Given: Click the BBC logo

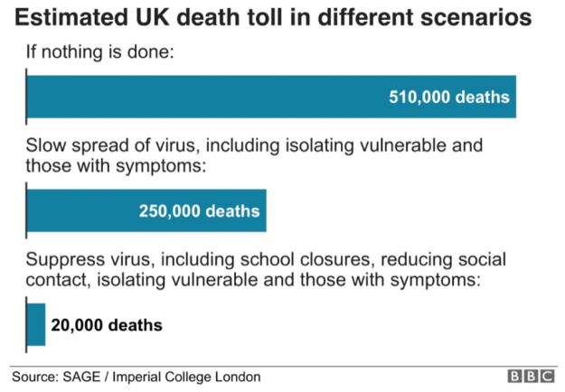Looking at the screenshot, I should [530, 377].
